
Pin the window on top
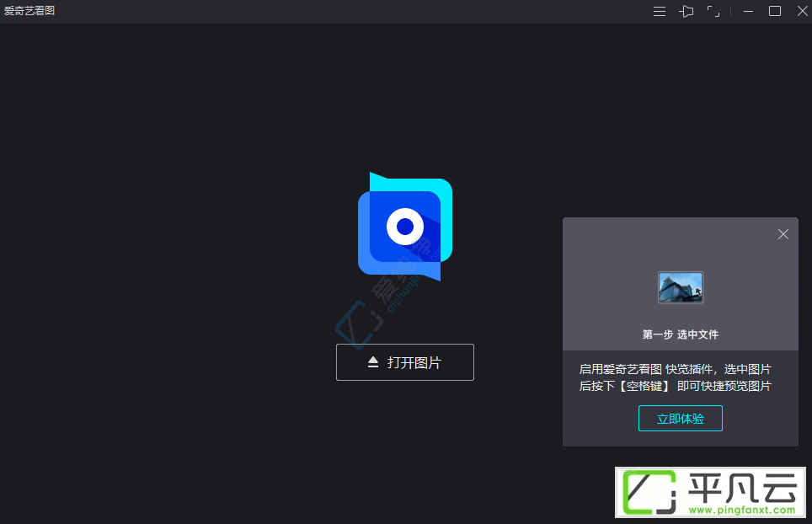point(686,12)
